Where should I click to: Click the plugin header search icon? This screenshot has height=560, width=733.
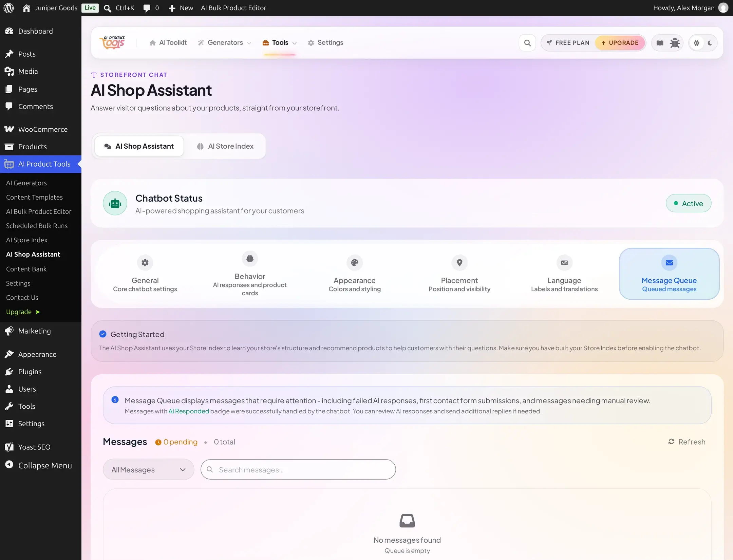click(527, 43)
